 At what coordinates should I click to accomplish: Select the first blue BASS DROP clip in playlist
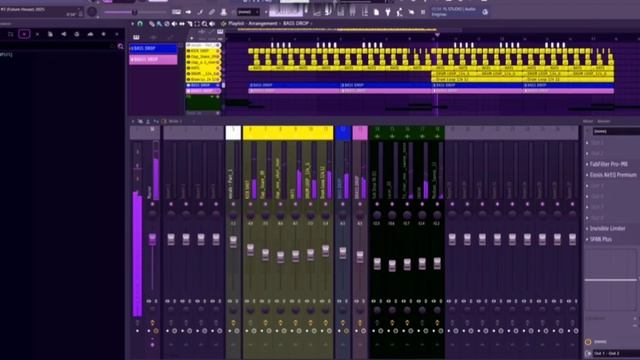coord(294,85)
